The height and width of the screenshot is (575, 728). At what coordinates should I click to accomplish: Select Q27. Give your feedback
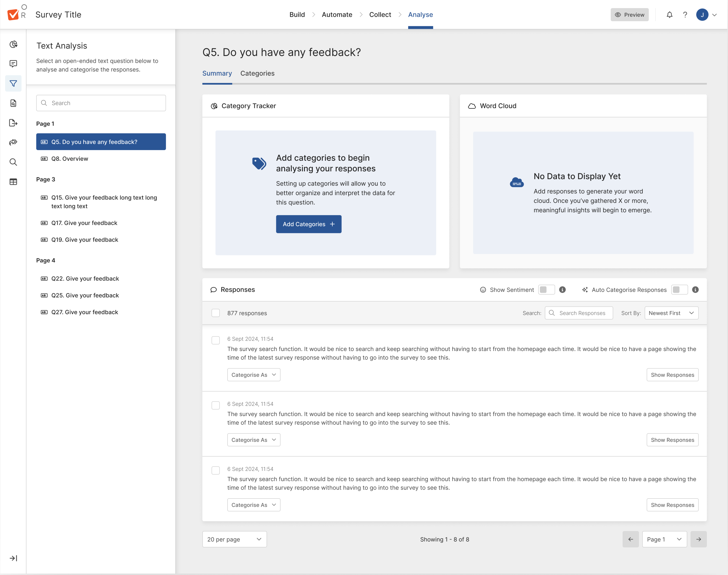[x=101, y=312]
